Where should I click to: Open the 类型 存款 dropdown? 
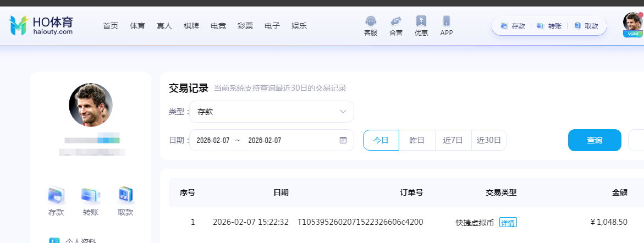coord(272,112)
